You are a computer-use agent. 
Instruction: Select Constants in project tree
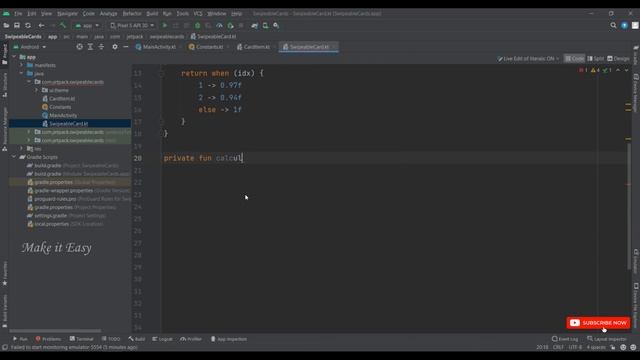[60, 107]
